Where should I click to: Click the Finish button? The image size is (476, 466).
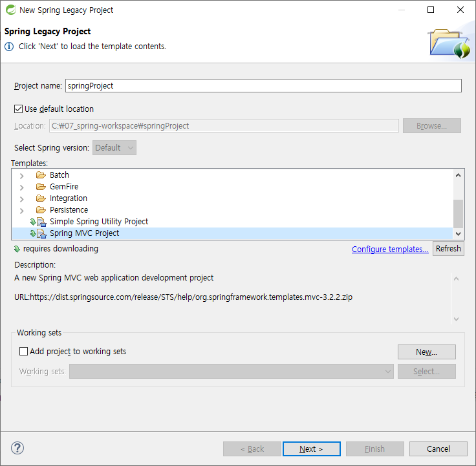pyautogui.click(x=375, y=449)
